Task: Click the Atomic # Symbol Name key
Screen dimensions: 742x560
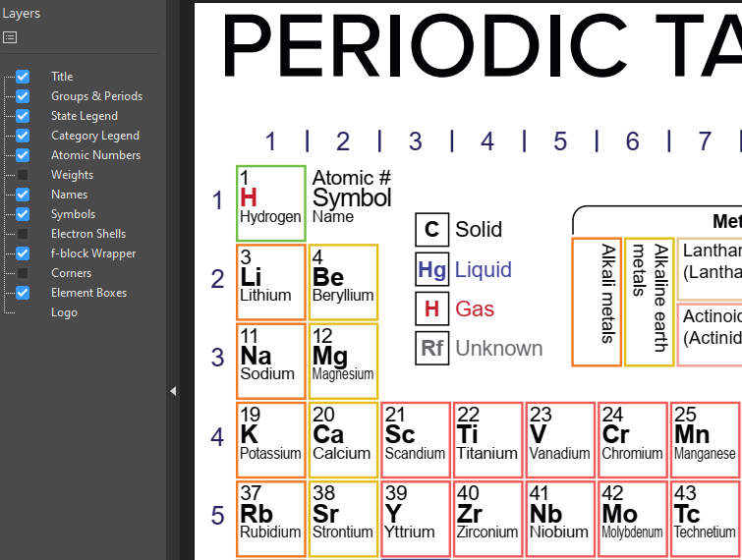Action: (x=352, y=196)
